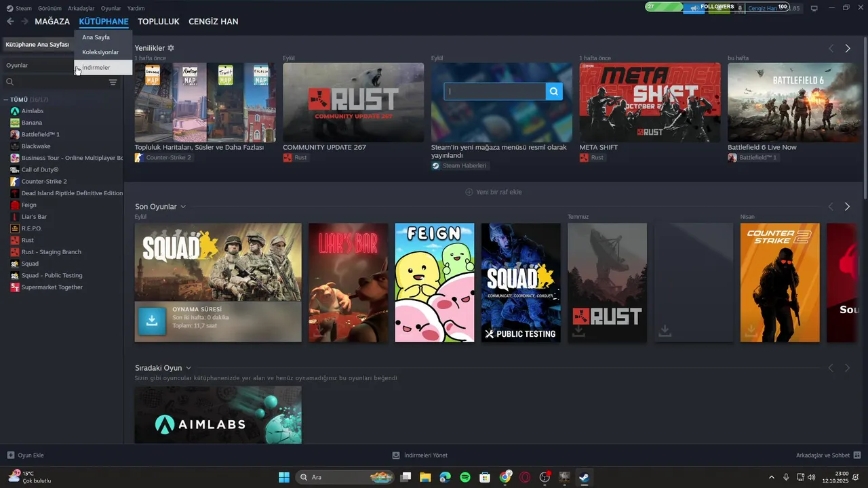Open the Görünüm menu
Image resolution: width=868 pixels, height=488 pixels.
pos(50,8)
